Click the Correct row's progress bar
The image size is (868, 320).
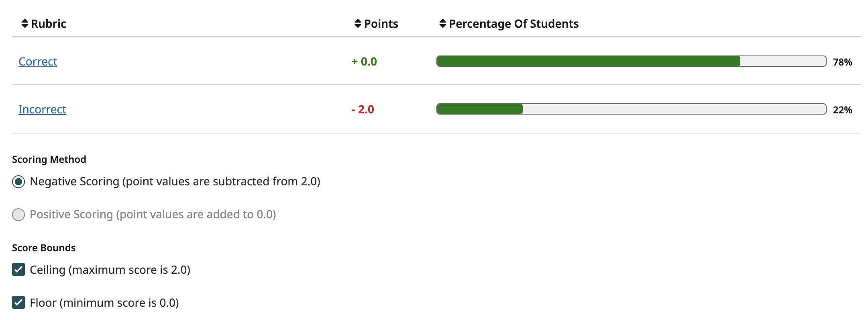click(x=631, y=61)
